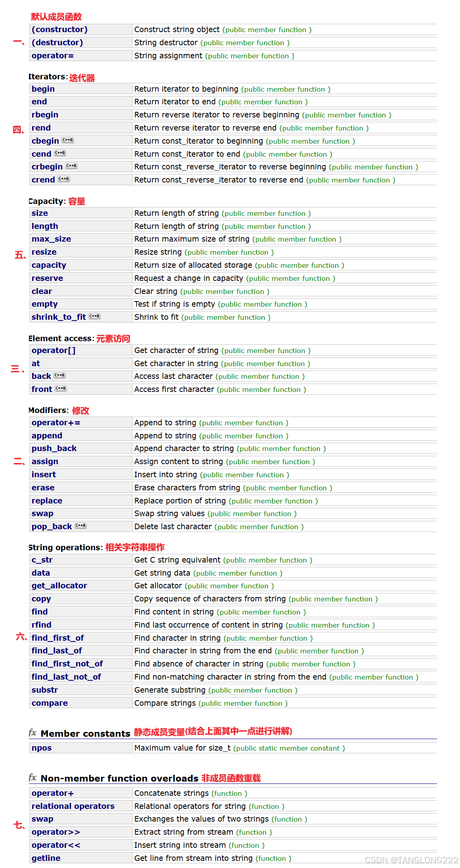This screenshot has width=460, height=868.
Task: Open the push_back link
Action: coord(54,448)
